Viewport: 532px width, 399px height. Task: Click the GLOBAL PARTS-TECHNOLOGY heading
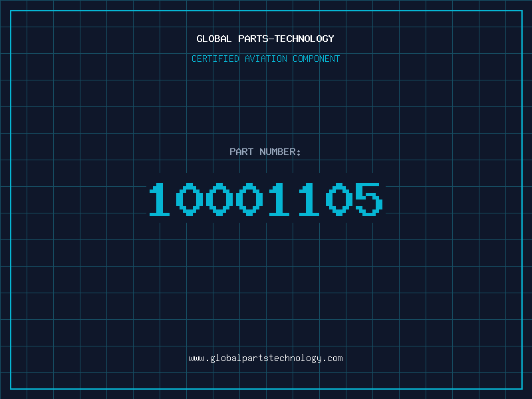tap(265, 39)
